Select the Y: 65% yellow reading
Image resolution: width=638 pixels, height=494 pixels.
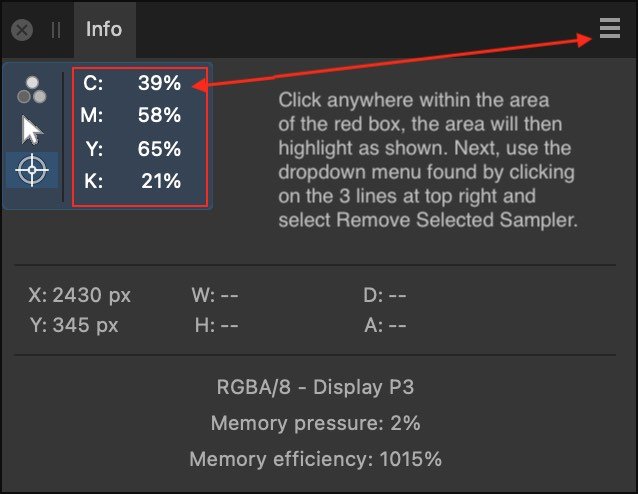[133, 149]
